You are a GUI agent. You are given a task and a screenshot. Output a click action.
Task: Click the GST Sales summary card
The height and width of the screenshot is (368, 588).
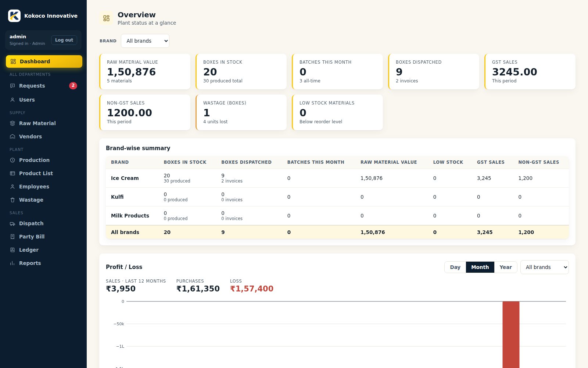(x=530, y=71)
